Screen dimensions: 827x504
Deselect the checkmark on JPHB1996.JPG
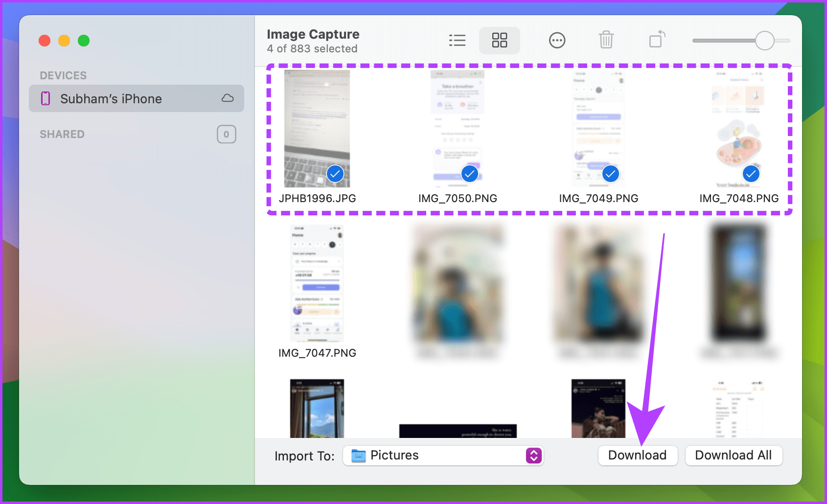tap(335, 173)
